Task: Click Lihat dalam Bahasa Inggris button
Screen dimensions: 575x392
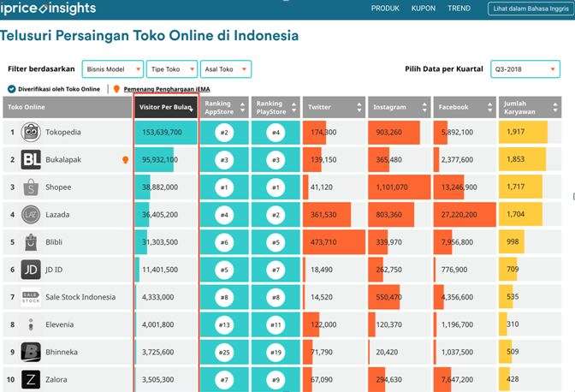Action: [531, 9]
